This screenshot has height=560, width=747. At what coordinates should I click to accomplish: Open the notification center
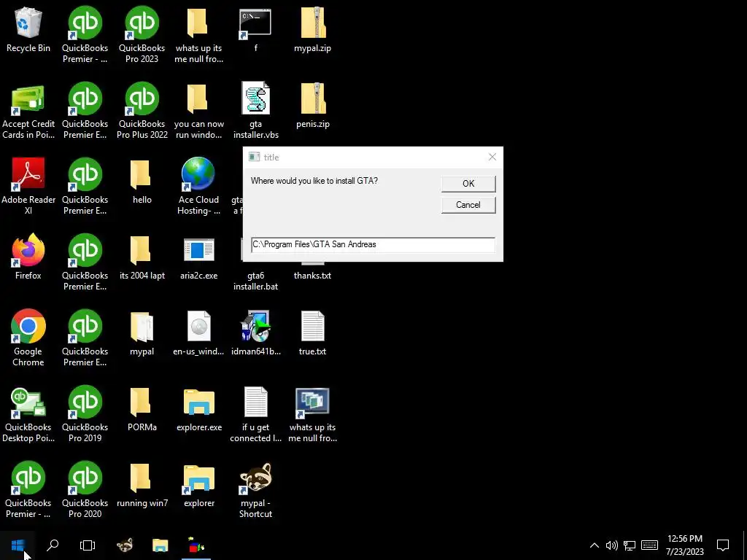pos(723,545)
